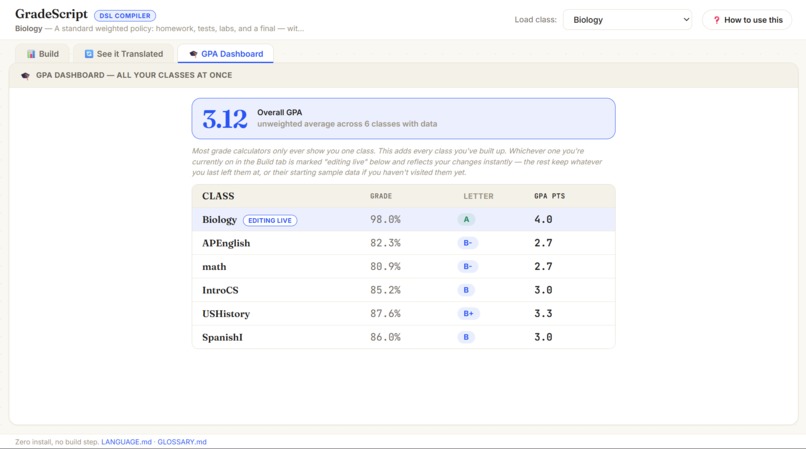Image resolution: width=806 pixels, height=449 pixels.
Task: Select the math class row name
Action: (x=214, y=267)
